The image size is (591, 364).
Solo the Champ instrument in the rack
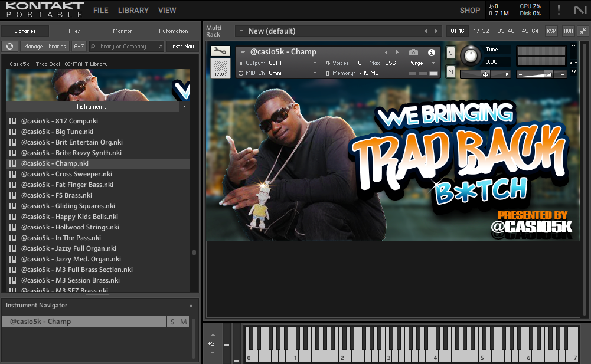tap(450, 53)
